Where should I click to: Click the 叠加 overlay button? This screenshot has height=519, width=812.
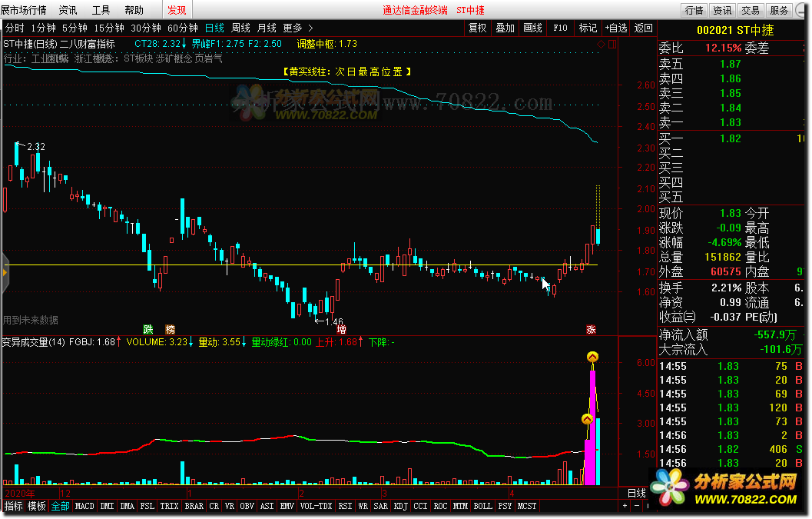pos(505,28)
